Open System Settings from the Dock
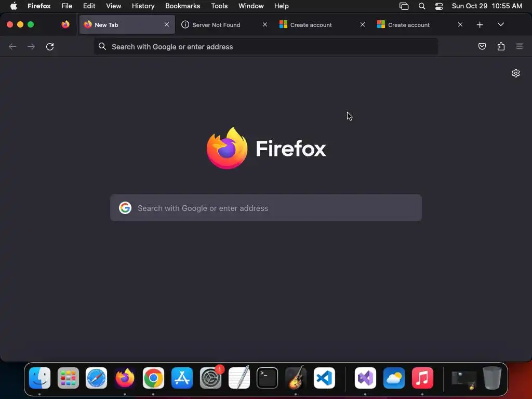 click(211, 378)
